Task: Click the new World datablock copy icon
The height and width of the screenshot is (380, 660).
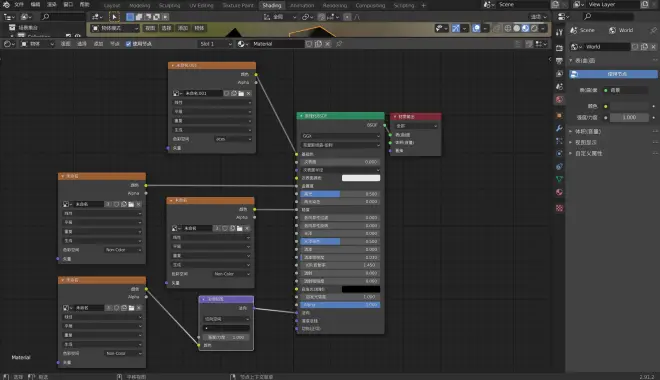Action: tap(644, 47)
